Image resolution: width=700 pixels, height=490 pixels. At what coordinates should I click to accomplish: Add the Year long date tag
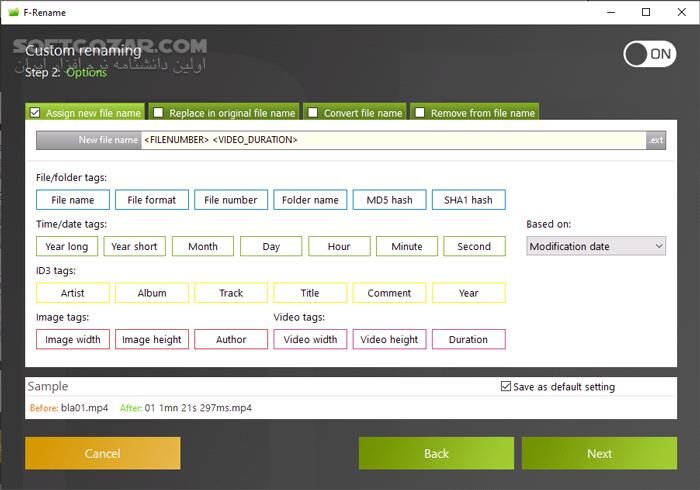[67, 246]
